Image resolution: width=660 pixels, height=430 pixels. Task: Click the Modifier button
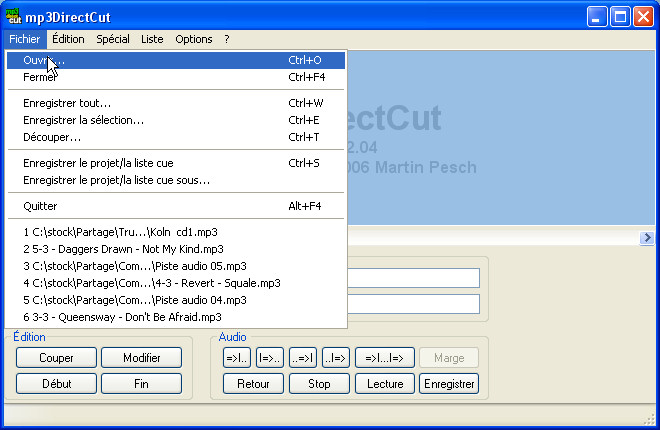click(141, 358)
